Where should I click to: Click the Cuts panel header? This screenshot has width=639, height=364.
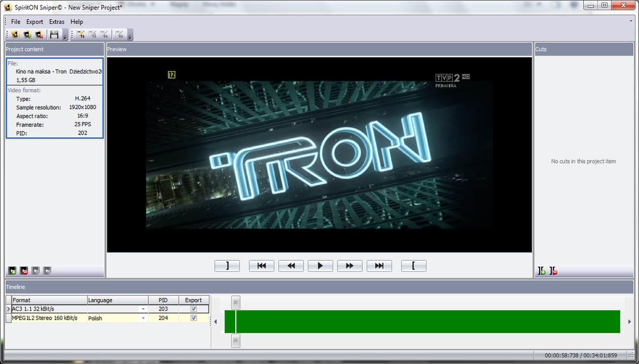[x=584, y=49]
